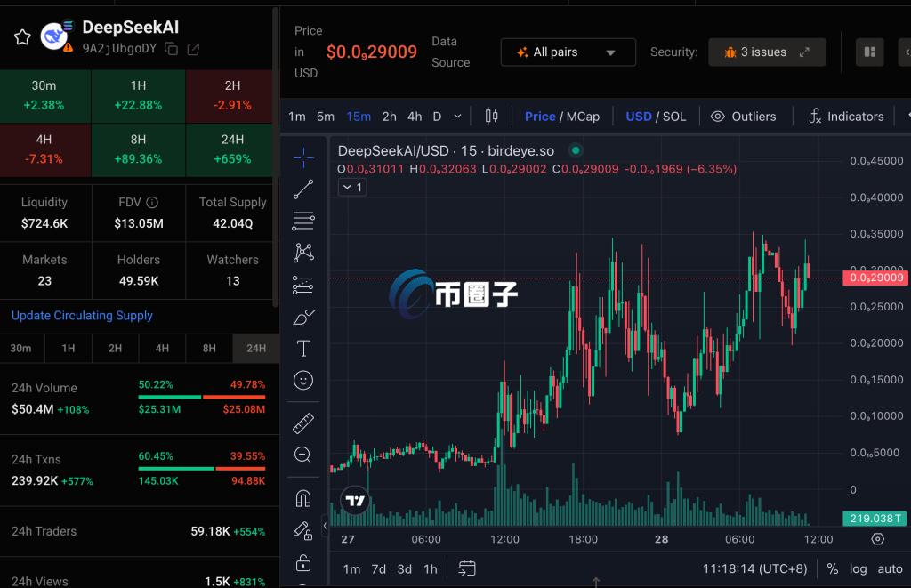This screenshot has height=588, width=911.
Task: Open the forecasting position tool
Action: 303,285
